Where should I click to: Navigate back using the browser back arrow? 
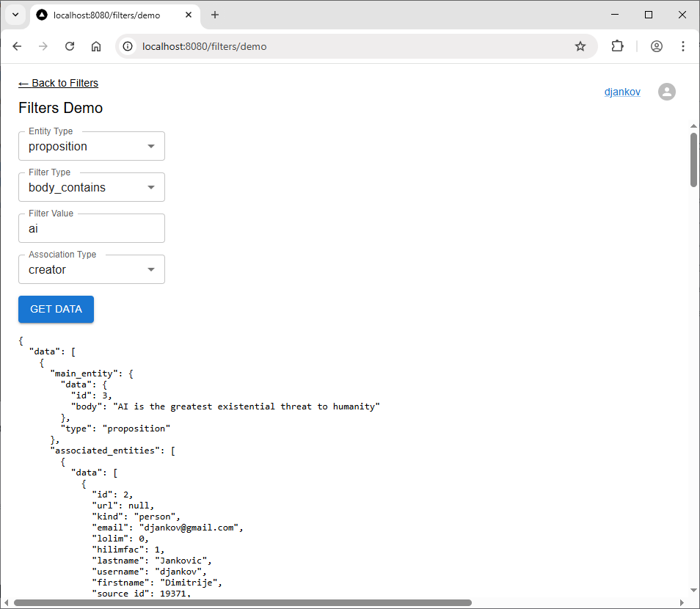click(18, 46)
